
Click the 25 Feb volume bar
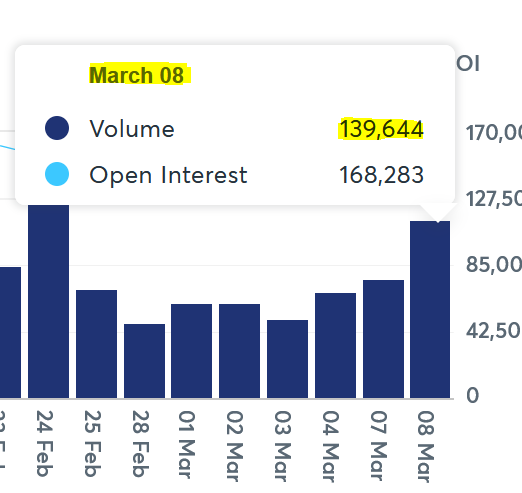[96, 344]
